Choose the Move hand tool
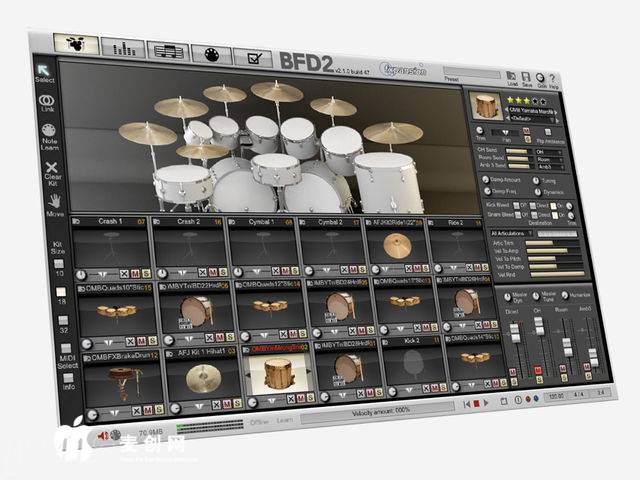The height and width of the screenshot is (480, 640). click(54, 201)
